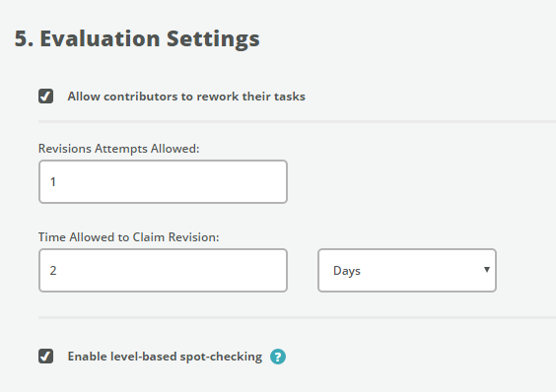Click the word 'Days' in the unit combo box

point(347,271)
